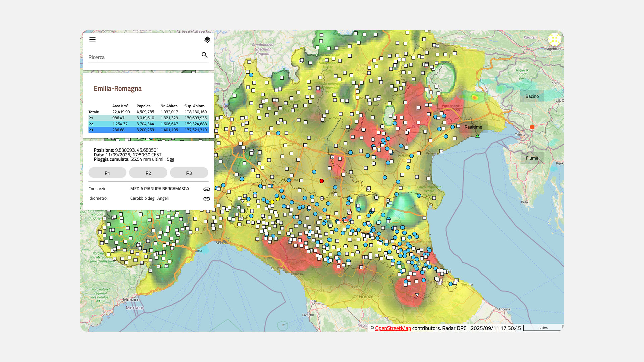This screenshot has height=362, width=644.
Task: Open the OpenStreetMap attribution link
Action: 393,328
